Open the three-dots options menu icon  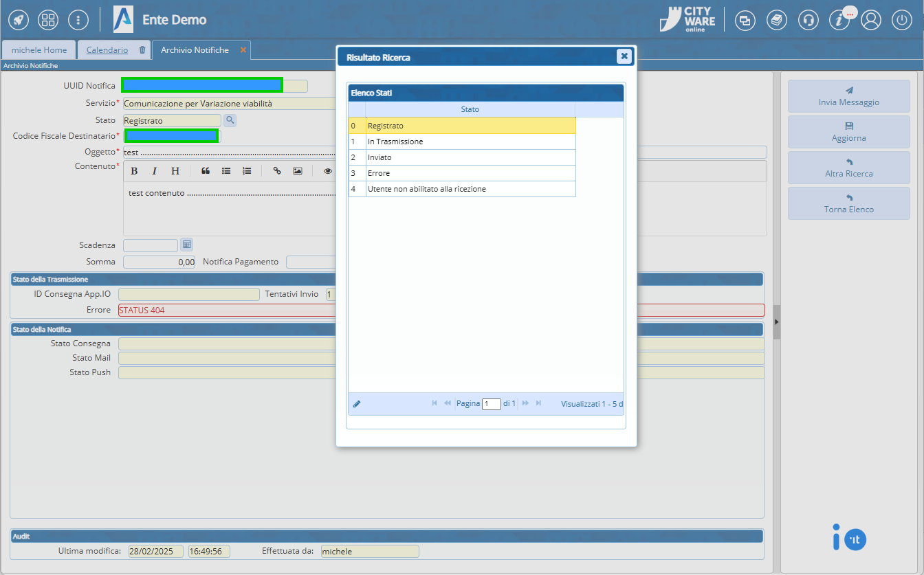click(78, 20)
